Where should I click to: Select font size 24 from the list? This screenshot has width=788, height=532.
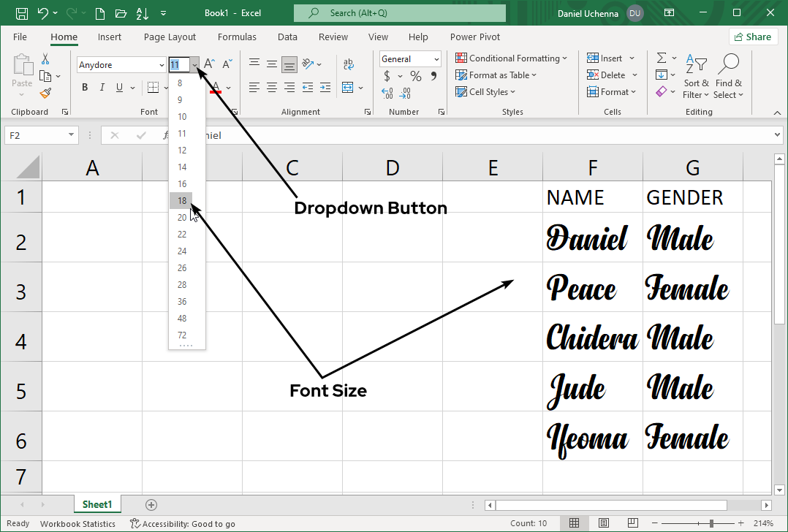tap(181, 251)
